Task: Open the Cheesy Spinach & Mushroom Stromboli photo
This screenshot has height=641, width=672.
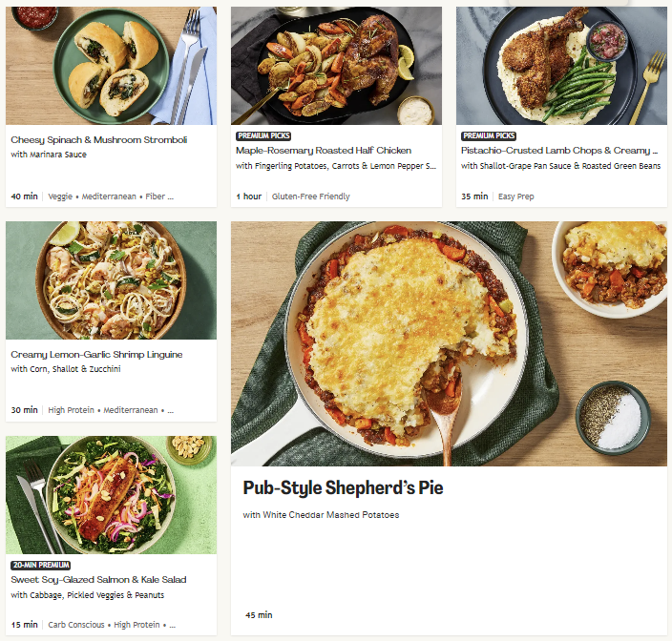Action: coord(111,65)
